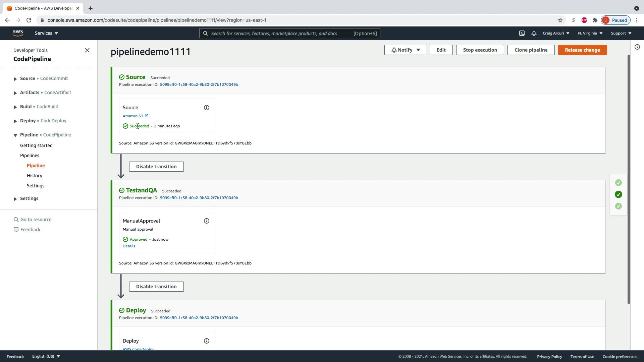
Task: Open the ManualApproval Details link
Action: click(129, 246)
